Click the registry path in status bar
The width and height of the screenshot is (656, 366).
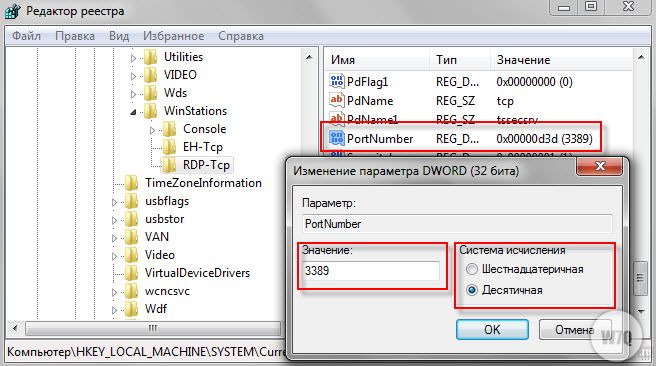(x=146, y=351)
